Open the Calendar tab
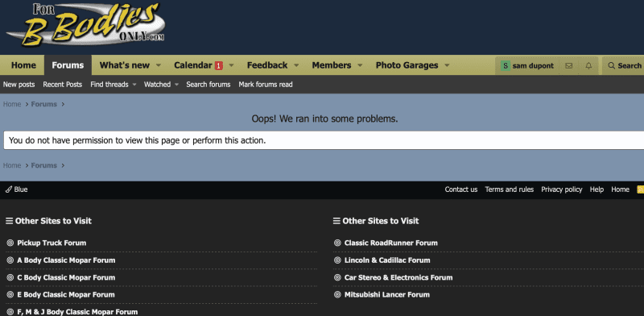 pyautogui.click(x=193, y=65)
